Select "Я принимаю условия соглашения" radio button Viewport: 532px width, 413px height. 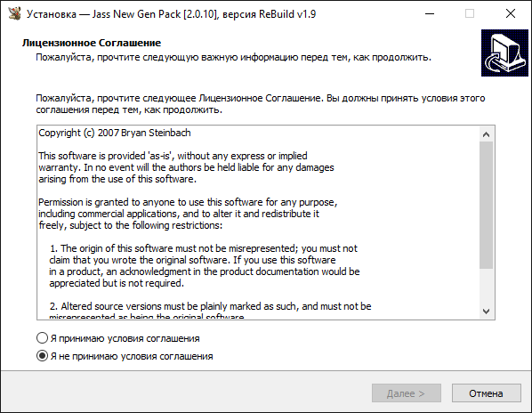[42, 338]
